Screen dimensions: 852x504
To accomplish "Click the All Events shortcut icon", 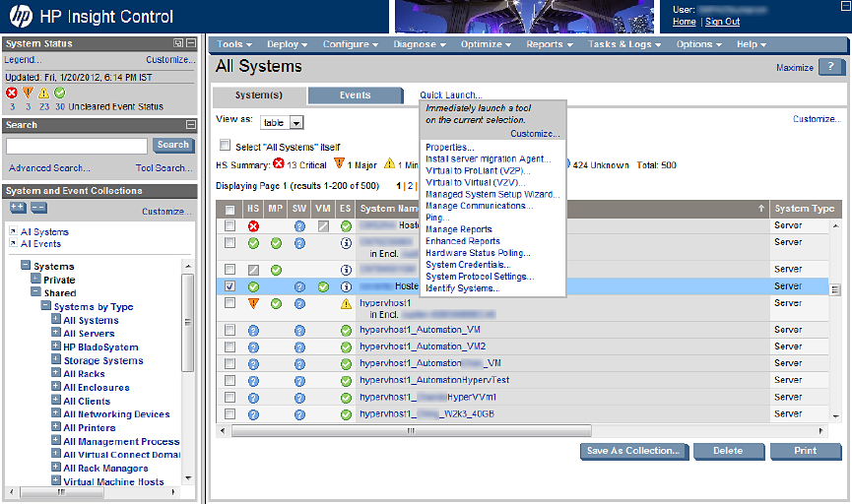I will 13,243.
